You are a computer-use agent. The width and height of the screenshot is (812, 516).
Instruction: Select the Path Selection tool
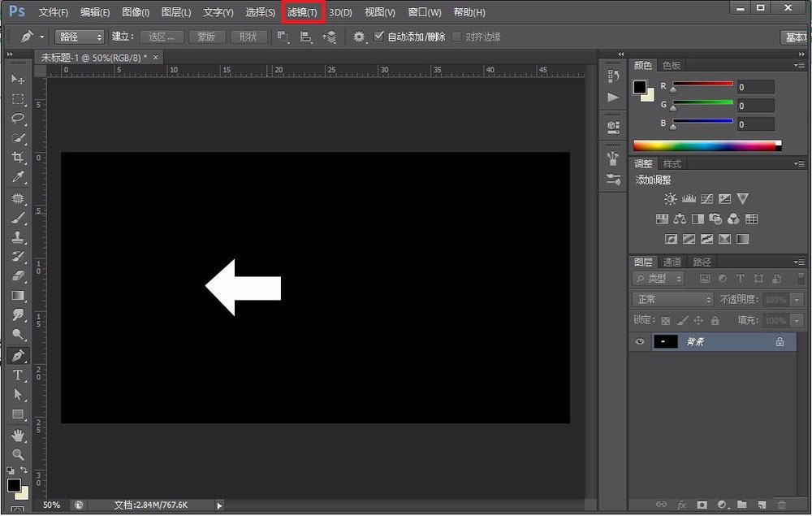click(18, 394)
